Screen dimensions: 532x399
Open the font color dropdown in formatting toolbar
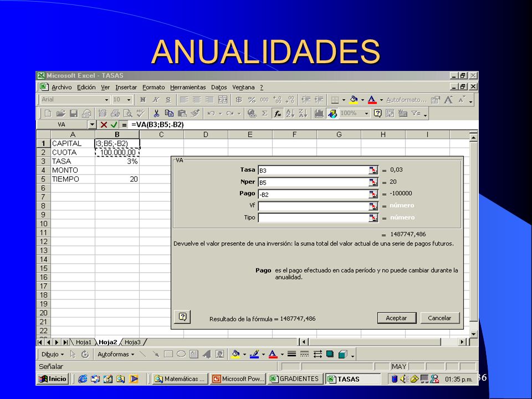pos(381,100)
